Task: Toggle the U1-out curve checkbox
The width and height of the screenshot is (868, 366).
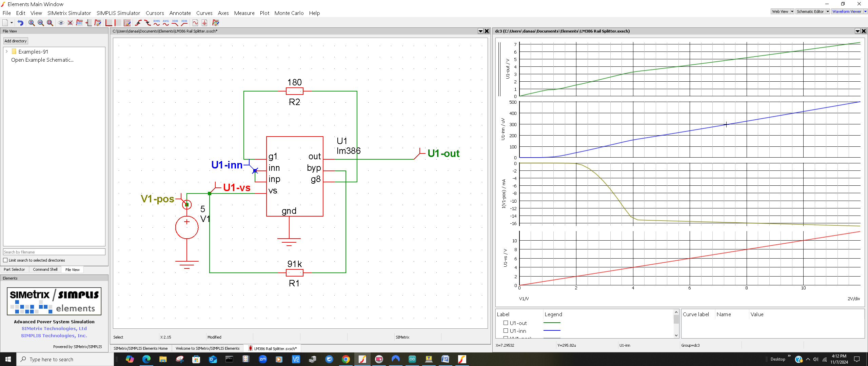Action: point(506,323)
